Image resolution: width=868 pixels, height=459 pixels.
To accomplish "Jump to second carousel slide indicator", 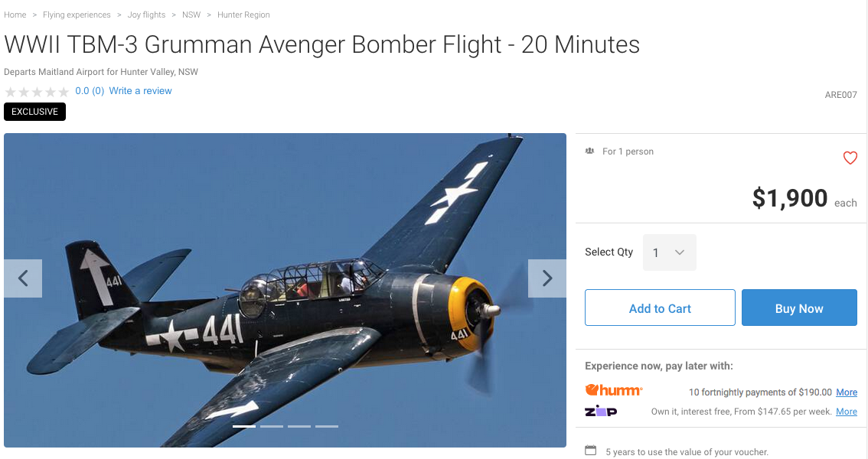I will pyautogui.click(x=272, y=426).
